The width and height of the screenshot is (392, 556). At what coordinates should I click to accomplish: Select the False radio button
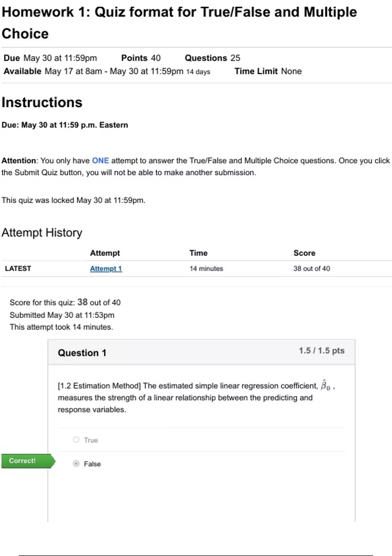pyautogui.click(x=76, y=463)
